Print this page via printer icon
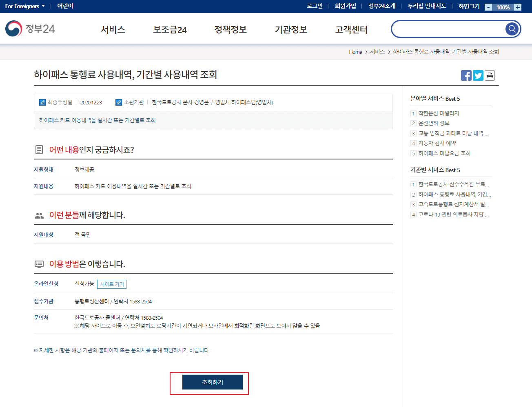 [490, 75]
